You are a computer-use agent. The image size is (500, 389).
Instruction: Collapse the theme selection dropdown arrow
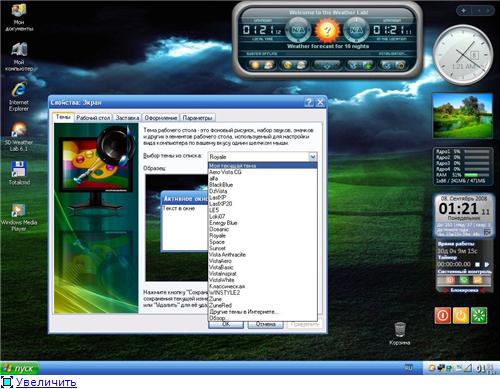click(x=313, y=156)
